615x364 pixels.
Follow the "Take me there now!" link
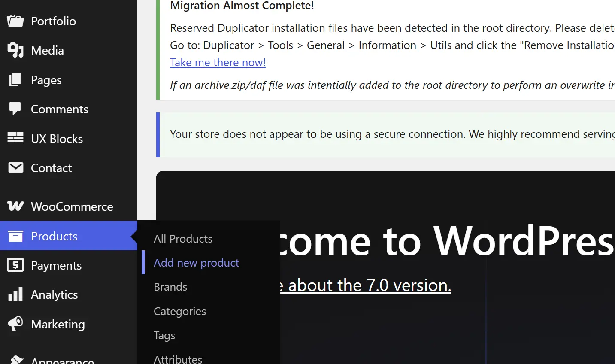pyautogui.click(x=218, y=62)
